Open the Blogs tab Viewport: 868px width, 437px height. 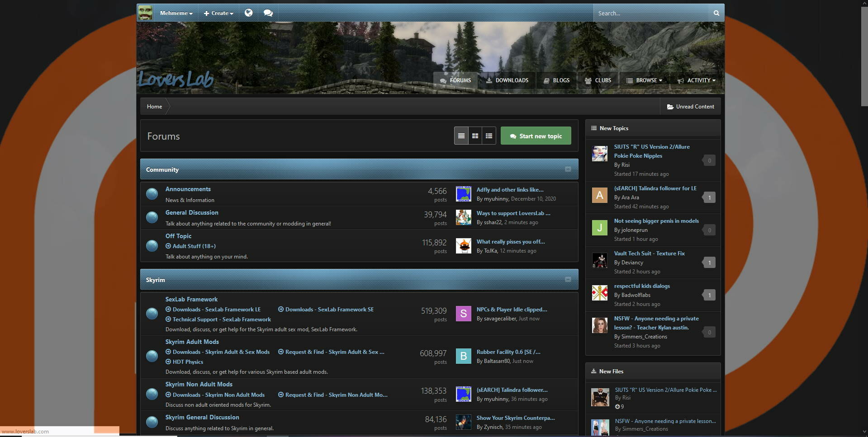point(556,80)
